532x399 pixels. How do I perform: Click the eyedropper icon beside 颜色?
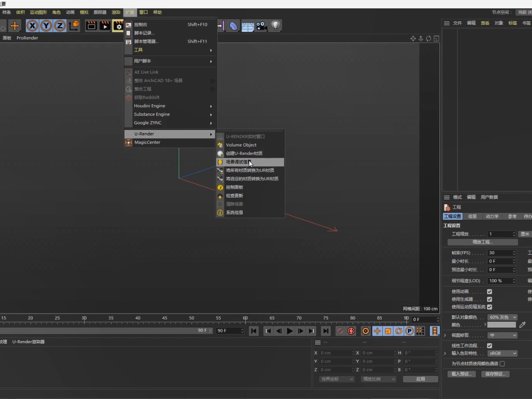[x=523, y=324]
